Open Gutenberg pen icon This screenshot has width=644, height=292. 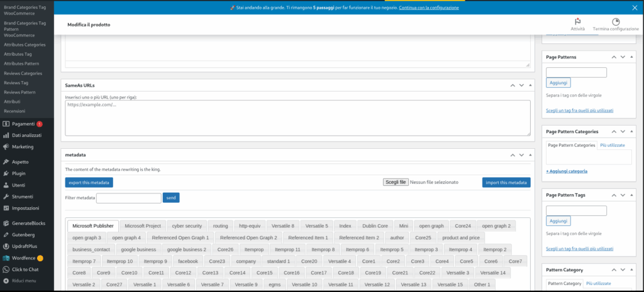pyautogui.click(x=6, y=235)
